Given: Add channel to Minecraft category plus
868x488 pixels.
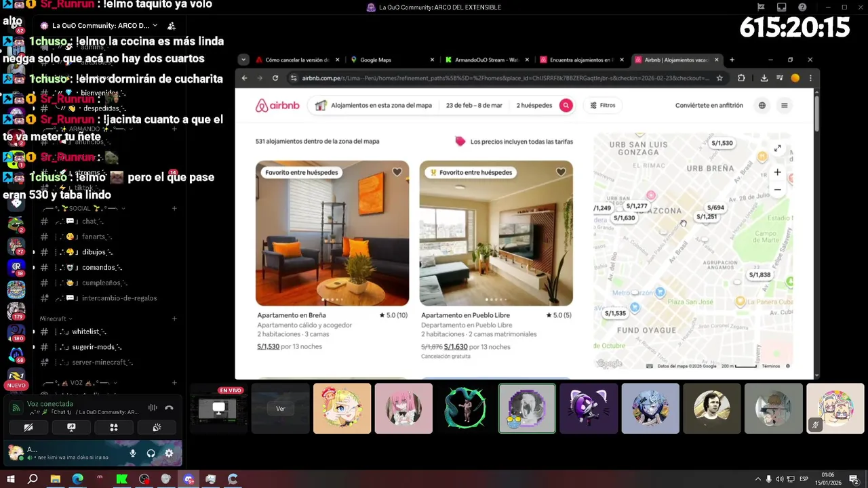Looking at the screenshot, I should (174, 319).
